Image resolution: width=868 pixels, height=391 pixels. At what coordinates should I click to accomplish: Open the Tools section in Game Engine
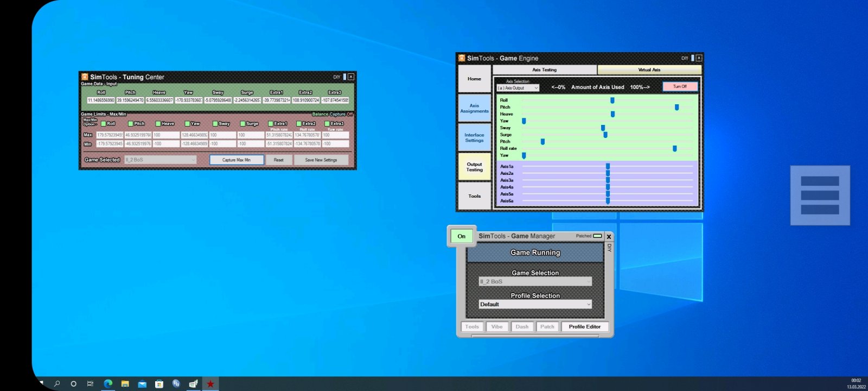tap(475, 196)
